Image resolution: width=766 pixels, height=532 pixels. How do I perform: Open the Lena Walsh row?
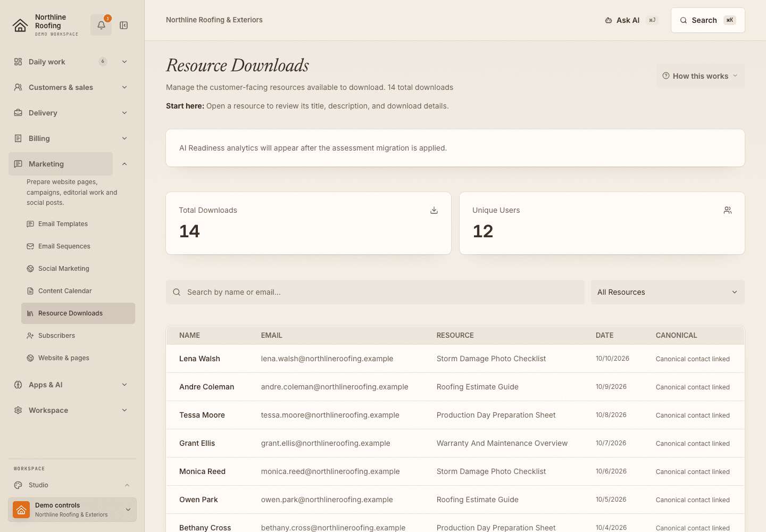455,359
